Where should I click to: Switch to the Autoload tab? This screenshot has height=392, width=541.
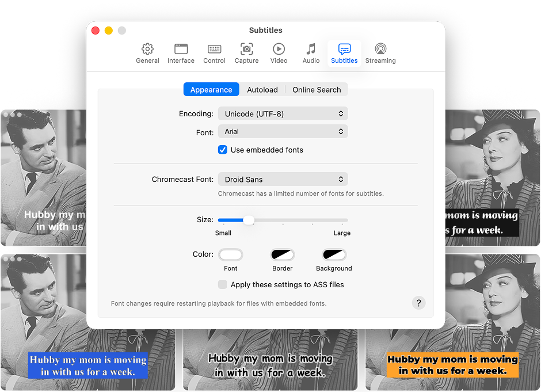262,89
